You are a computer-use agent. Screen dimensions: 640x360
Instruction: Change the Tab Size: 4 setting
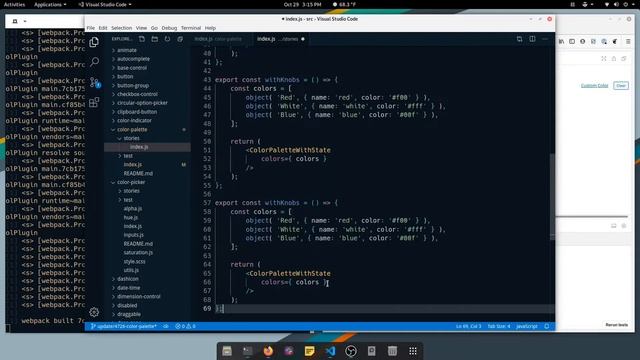pyautogui.click(x=499, y=326)
